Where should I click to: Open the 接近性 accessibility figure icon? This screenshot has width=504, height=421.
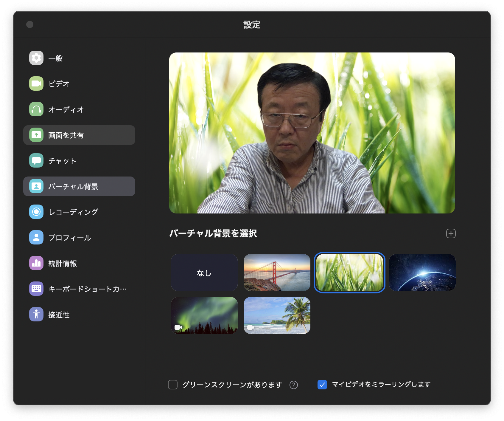(x=36, y=314)
